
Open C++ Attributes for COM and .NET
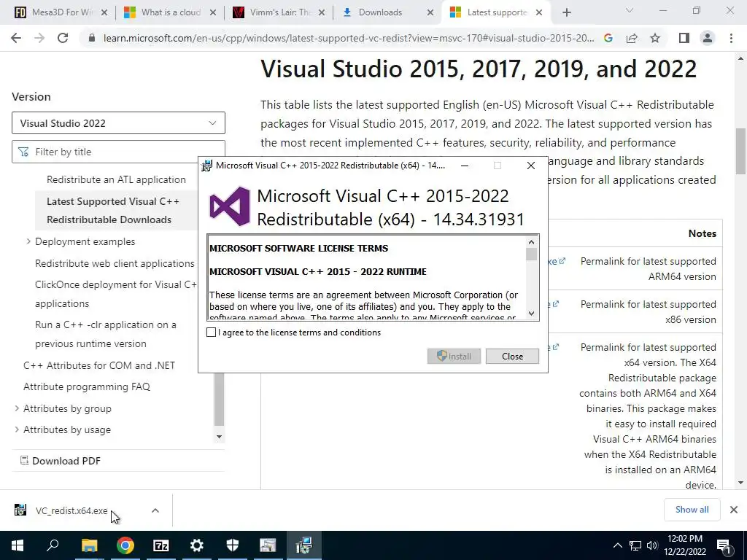click(99, 365)
